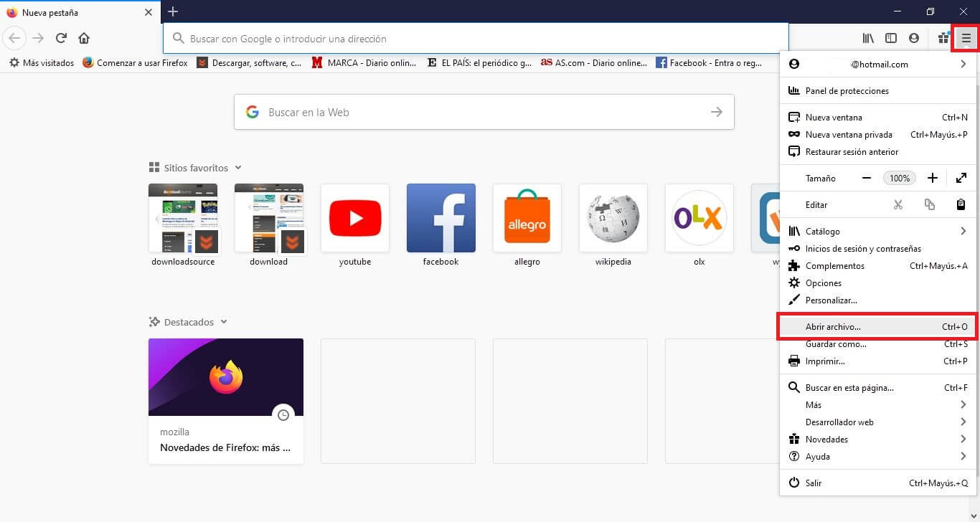Click the back navigation arrow

tap(14, 38)
